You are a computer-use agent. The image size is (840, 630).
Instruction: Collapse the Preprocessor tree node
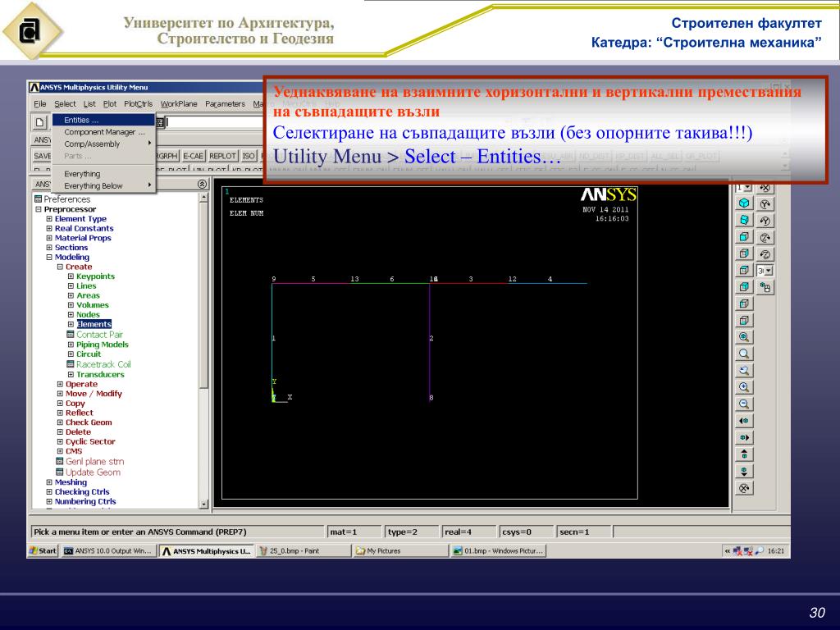click(38, 209)
